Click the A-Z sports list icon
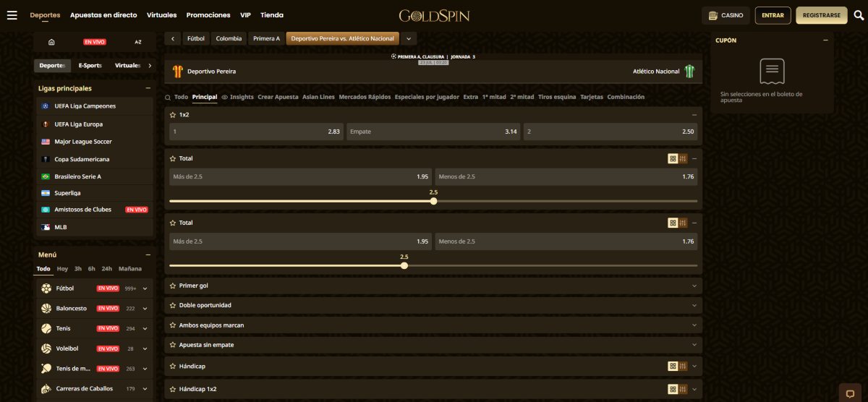This screenshot has width=868, height=402. pyautogui.click(x=138, y=42)
